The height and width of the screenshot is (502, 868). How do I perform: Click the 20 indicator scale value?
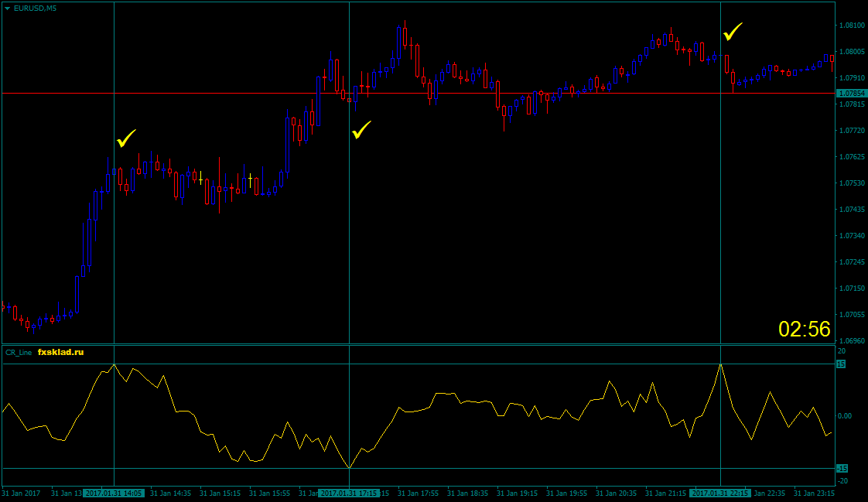pos(842,351)
